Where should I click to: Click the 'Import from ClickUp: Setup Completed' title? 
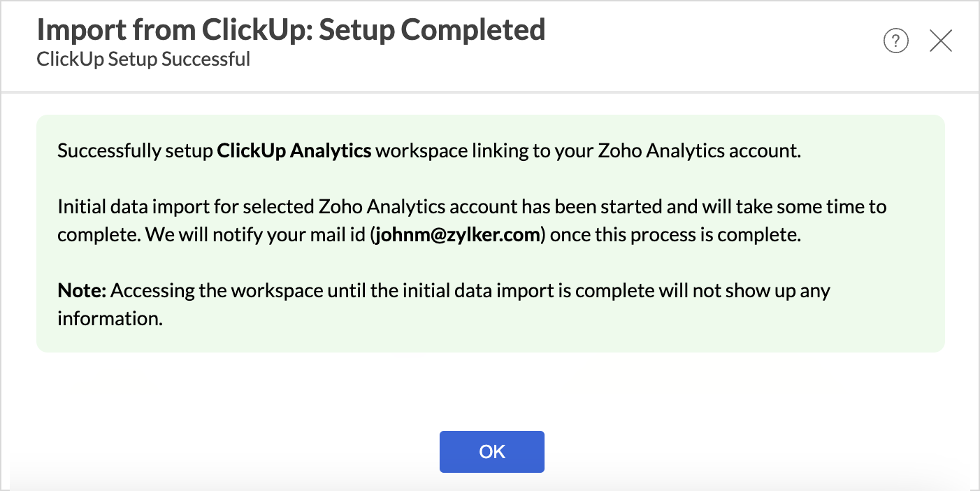coord(291,30)
